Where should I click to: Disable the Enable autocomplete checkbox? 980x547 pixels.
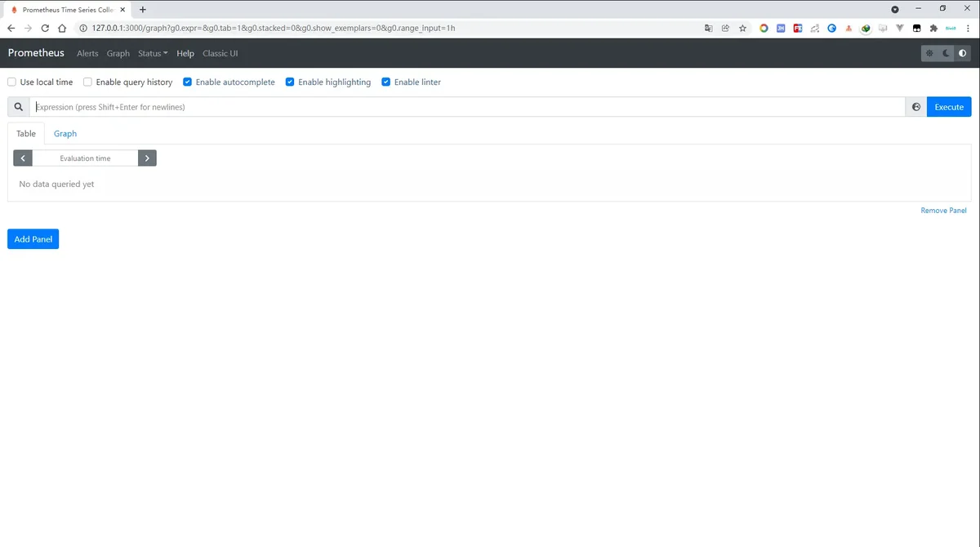coord(188,82)
